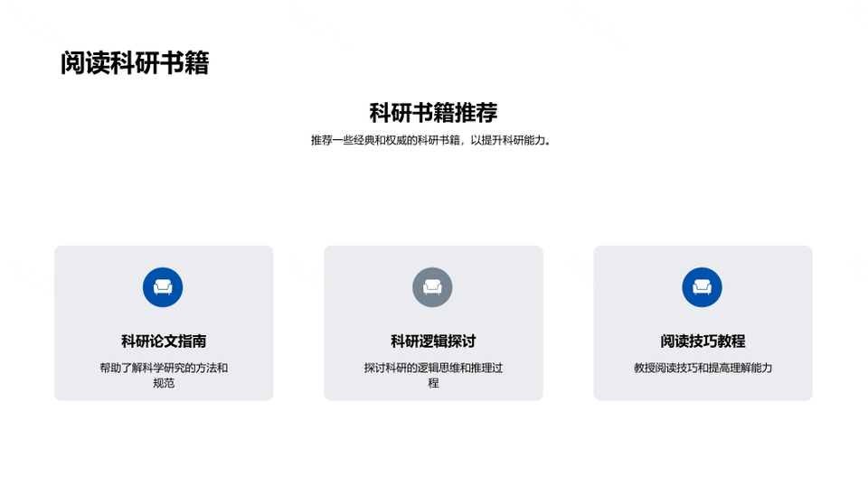Click the card title 科研论文指南
The image size is (868, 495).
[x=164, y=341]
